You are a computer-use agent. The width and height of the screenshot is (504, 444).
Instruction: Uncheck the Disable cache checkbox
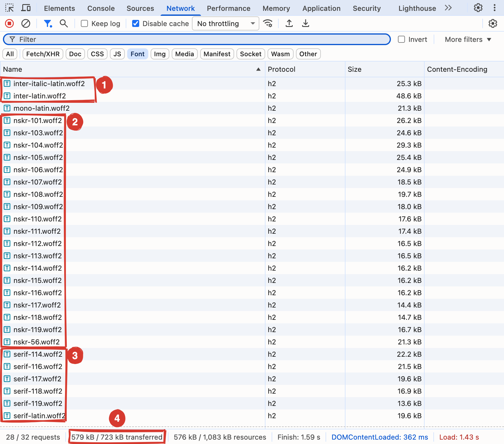(136, 23)
